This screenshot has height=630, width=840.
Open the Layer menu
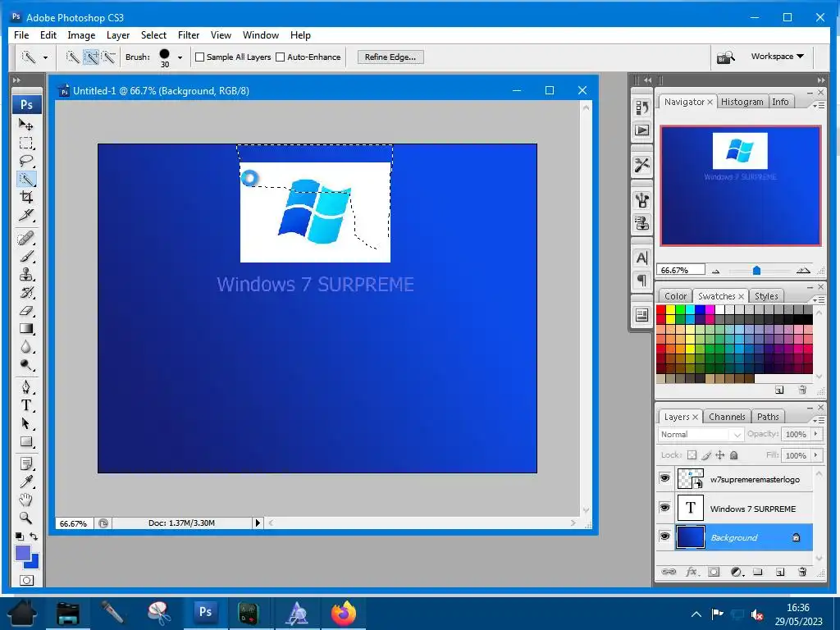(x=118, y=35)
